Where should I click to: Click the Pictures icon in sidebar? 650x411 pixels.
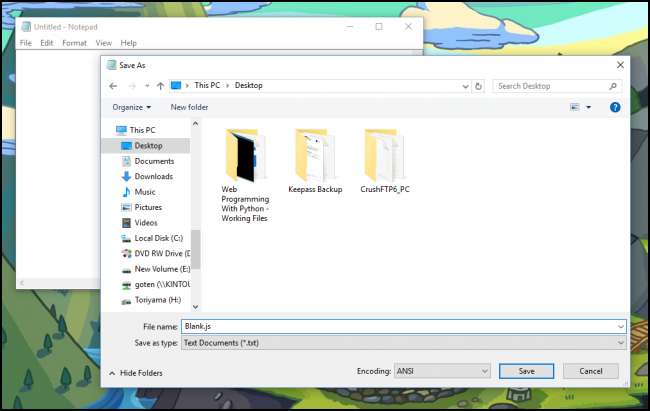click(126, 207)
